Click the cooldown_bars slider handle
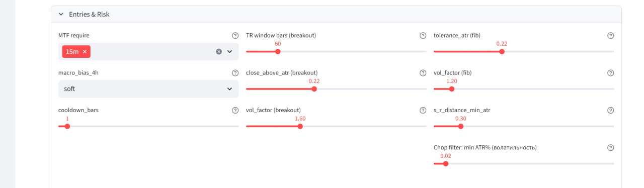Screen dimensions: 644x188 point(67,126)
